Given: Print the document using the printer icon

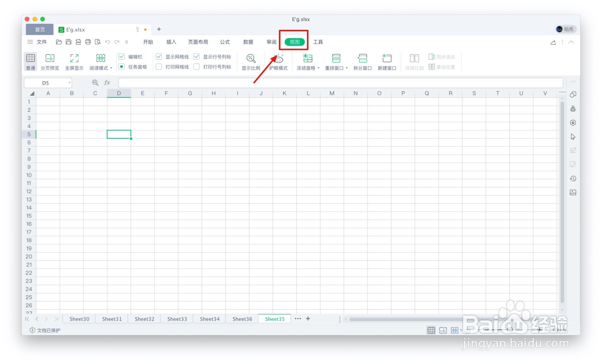Looking at the screenshot, I should point(88,42).
